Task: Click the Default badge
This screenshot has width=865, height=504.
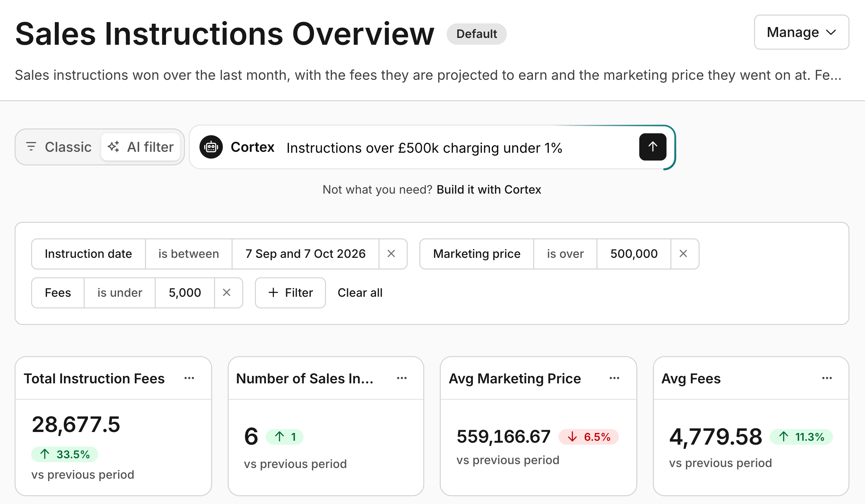Action: pos(476,34)
